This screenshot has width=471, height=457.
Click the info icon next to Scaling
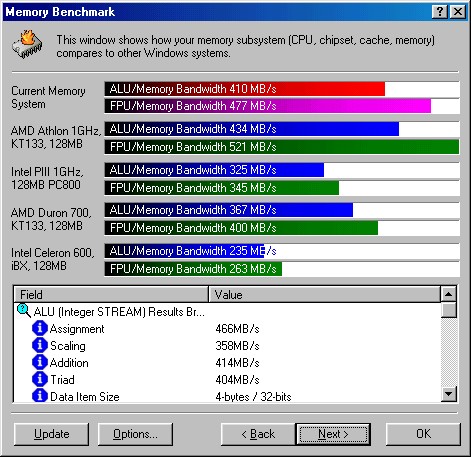point(40,345)
